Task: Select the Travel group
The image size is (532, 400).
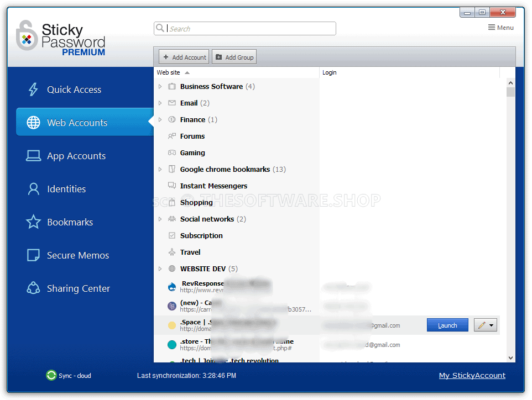Action: tap(190, 252)
